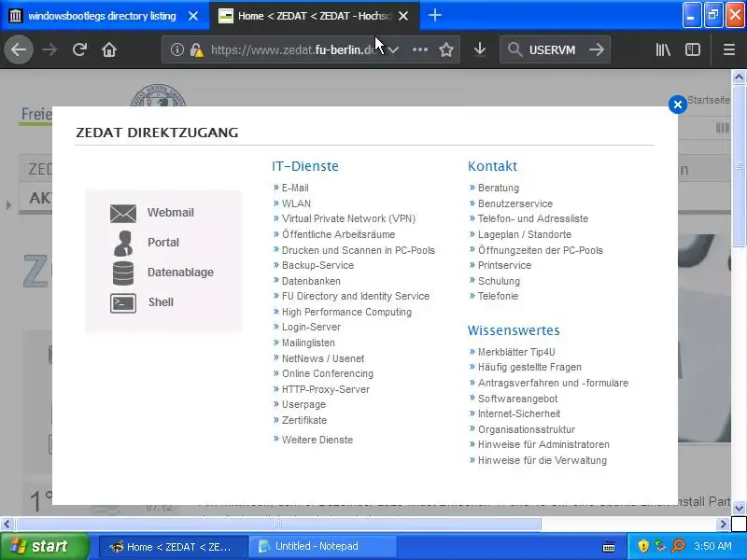Click the search magnifier icon
747x560 pixels.
[x=514, y=49]
